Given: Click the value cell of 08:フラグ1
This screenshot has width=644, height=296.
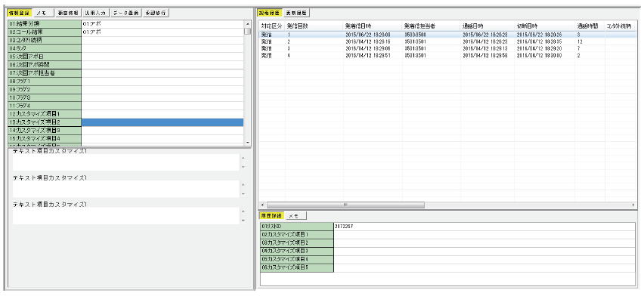Looking at the screenshot, I should pyautogui.click(x=163, y=82).
